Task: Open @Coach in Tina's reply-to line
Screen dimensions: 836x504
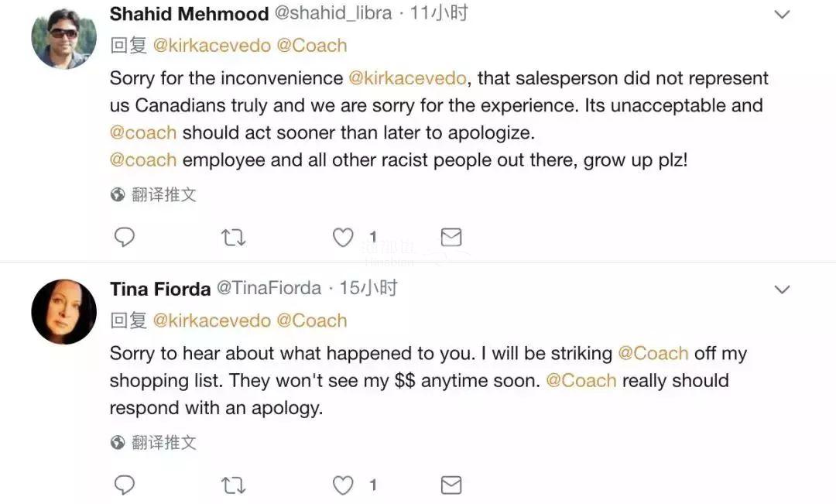Action: [311, 321]
